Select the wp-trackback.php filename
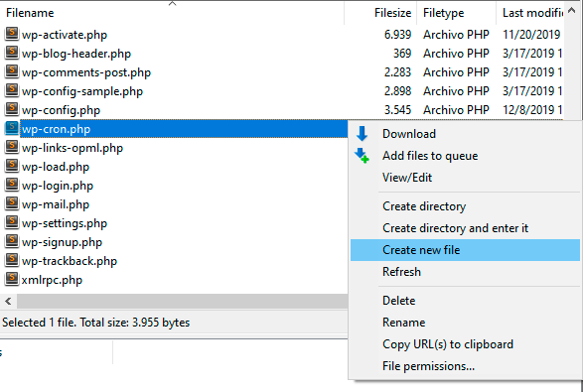 click(70, 261)
